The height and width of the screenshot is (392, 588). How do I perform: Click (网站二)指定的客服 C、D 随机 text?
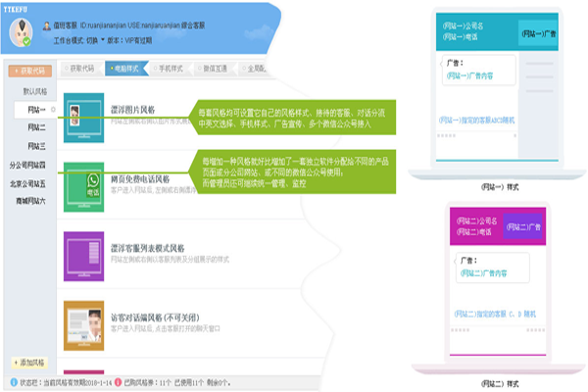coord(495,314)
